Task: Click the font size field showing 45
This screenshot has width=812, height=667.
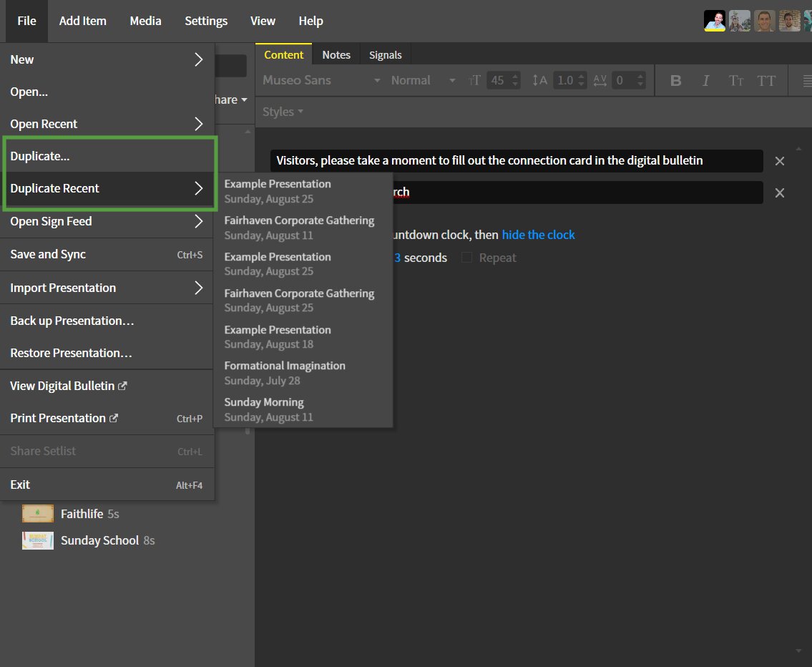Action: 497,81
